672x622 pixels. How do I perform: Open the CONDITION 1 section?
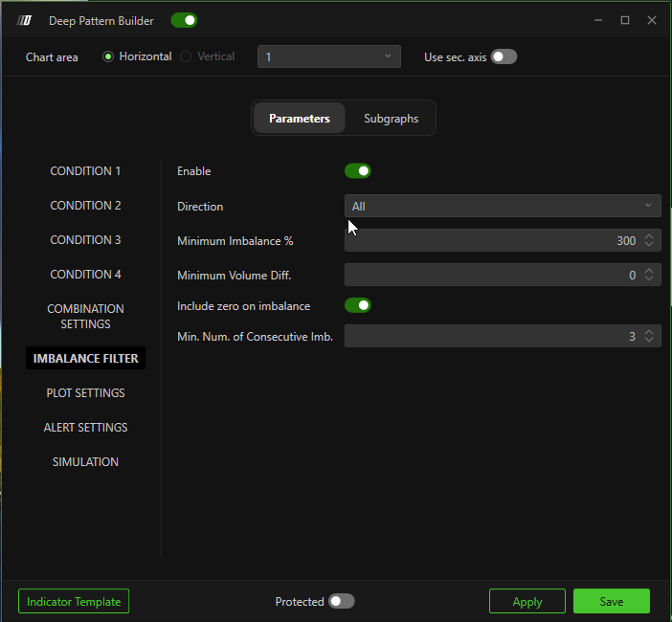coord(85,171)
